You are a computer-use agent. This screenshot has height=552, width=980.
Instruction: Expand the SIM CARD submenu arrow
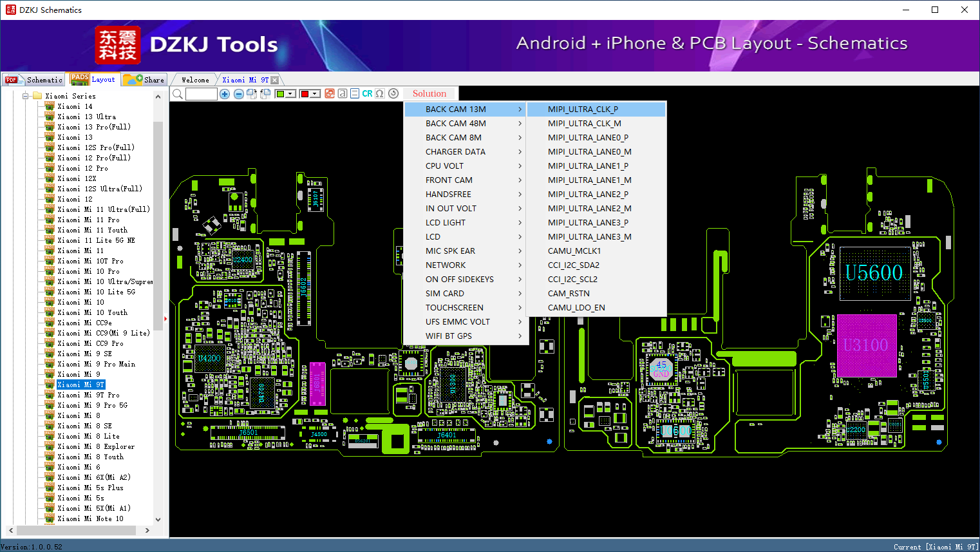520,294
